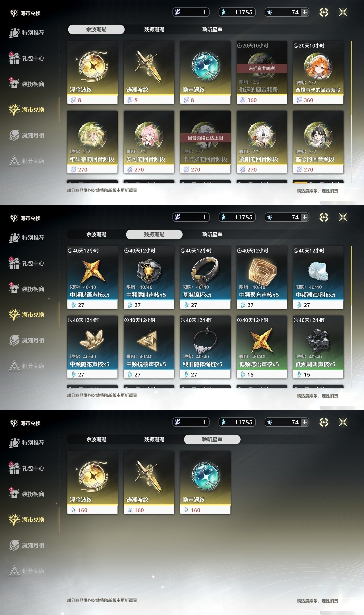Open the 鉴心的回音频段 item
Screen dimensions: 364x615
(x=318, y=142)
